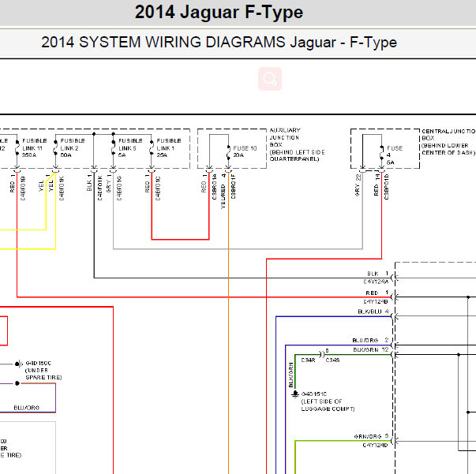Screen dimensions: 476x474
Task: Click the fuse symbol beside FUSE 4
Action: tap(381, 153)
